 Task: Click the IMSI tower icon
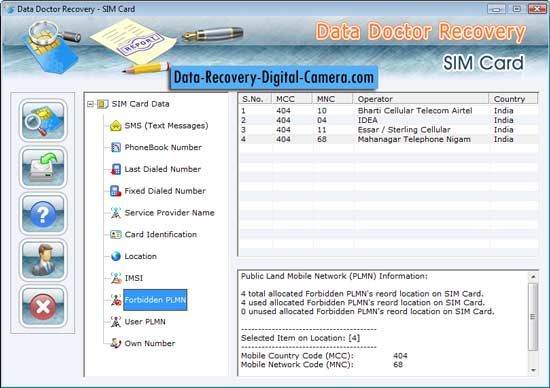(116, 278)
